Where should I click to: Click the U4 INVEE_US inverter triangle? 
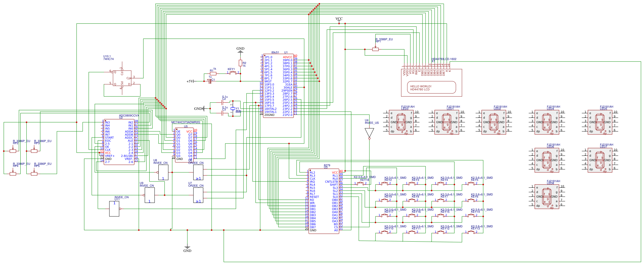(x=369, y=133)
